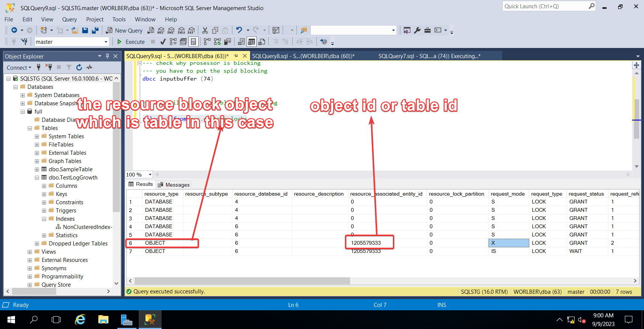The height and width of the screenshot is (329, 644).
Task: Open the File menu
Action: click(x=9, y=19)
